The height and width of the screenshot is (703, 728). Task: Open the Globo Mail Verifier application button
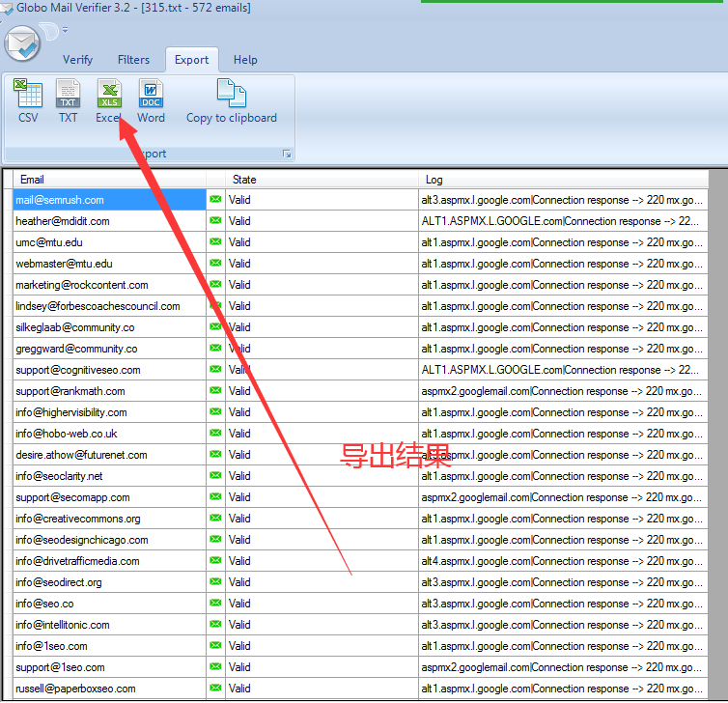click(22, 43)
